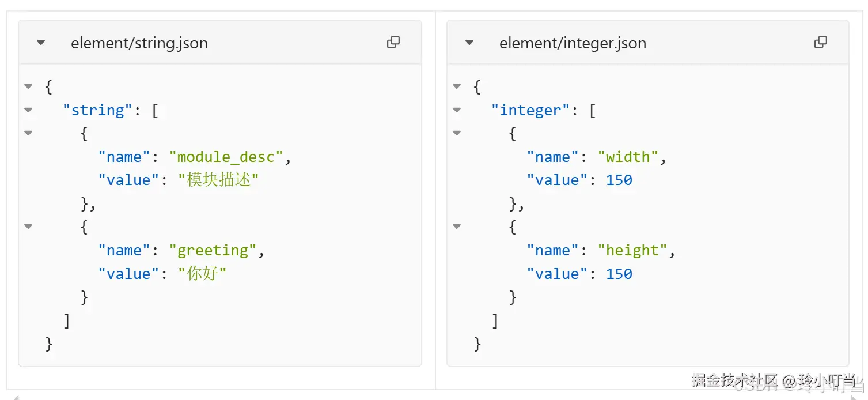This screenshot has height=400, width=868.
Task: Collapse the "string" array node
Action: (x=28, y=110)
